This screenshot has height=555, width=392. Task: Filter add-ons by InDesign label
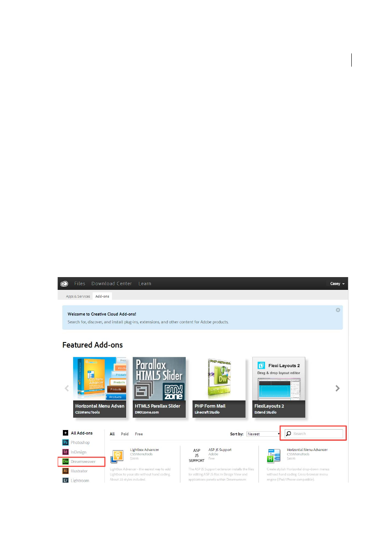pyautogui.click(x=78, y=452)
